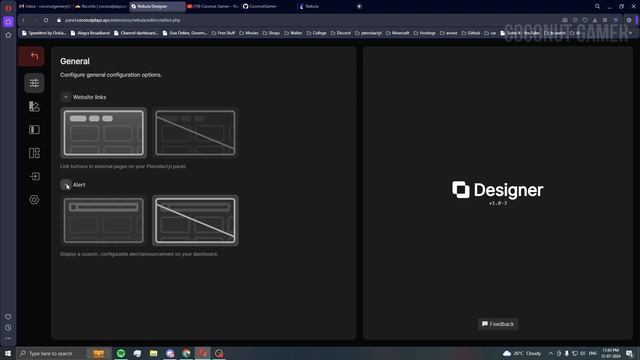Screen dimensions: 640x360
Task: Open the College bookmarks folder
Action: (316, 33)
